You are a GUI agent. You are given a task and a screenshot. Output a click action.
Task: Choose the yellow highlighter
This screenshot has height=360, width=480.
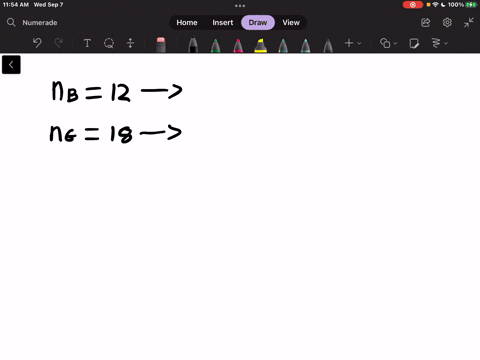pyautogui.click(x=260, y=45)
